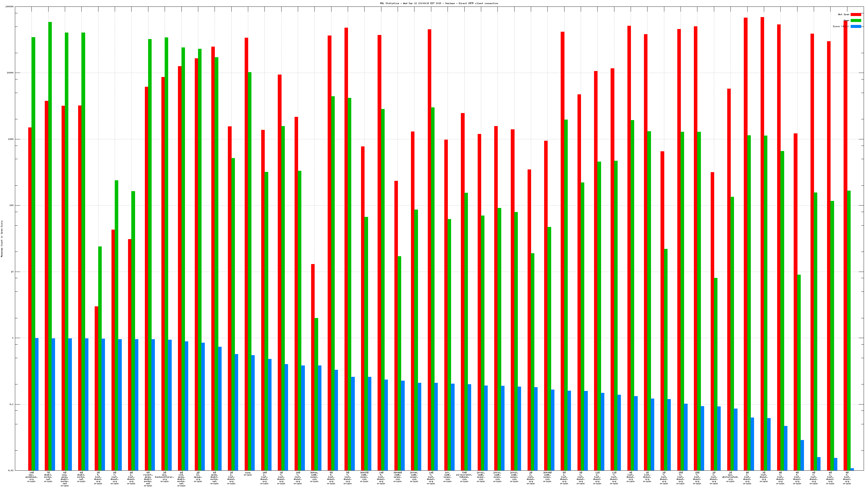The width and height of the screenshot is (868, 488).
Task: Click the zen.spamhaus.org origin axis label
Action: pyautogui.click(x=31, y=477)
